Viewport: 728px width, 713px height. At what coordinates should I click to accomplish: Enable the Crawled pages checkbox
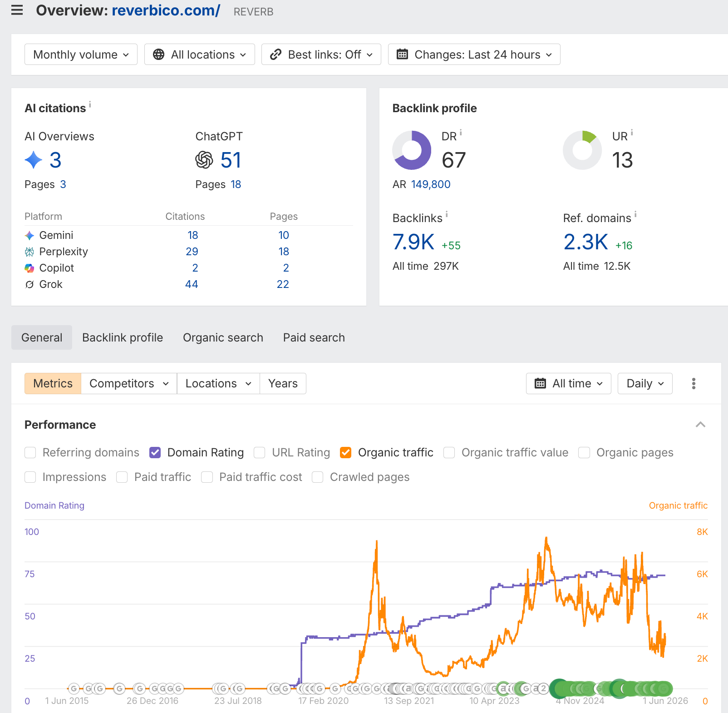click(318, 477)
